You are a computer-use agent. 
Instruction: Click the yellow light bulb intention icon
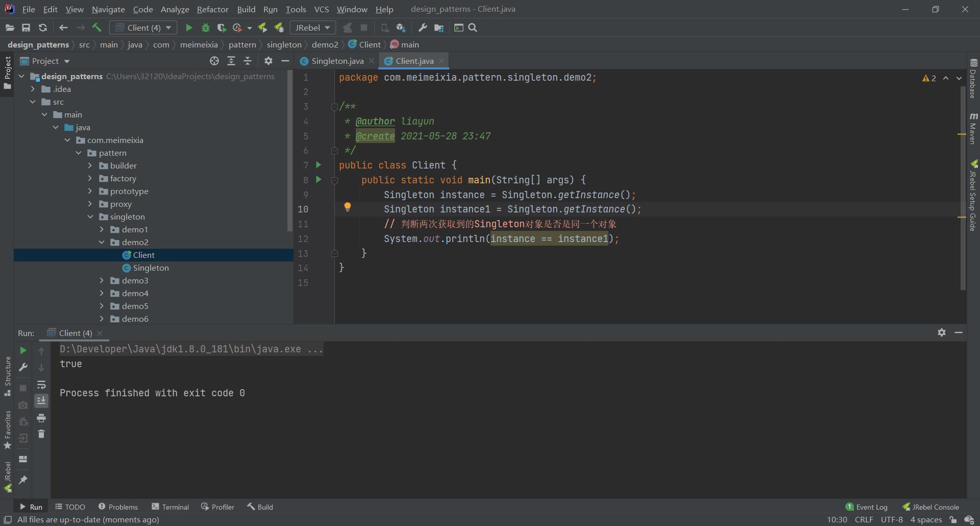(x=347, y=207)
